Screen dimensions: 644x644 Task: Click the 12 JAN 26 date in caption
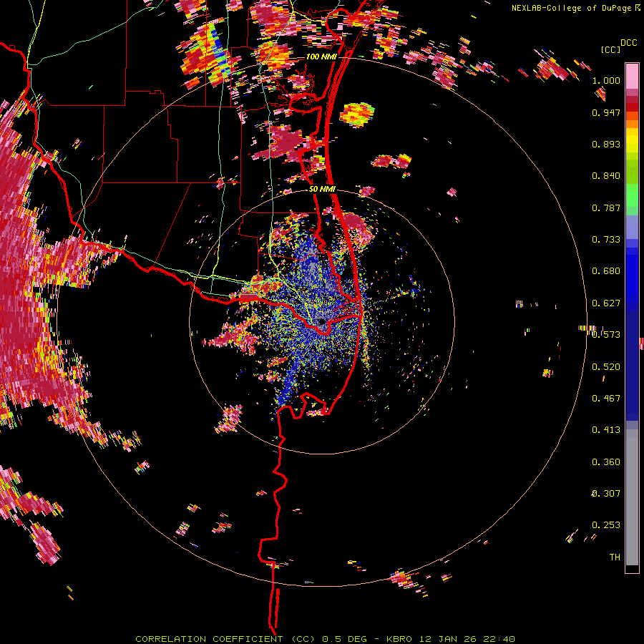pyautogui.click(x=448, y=639)
